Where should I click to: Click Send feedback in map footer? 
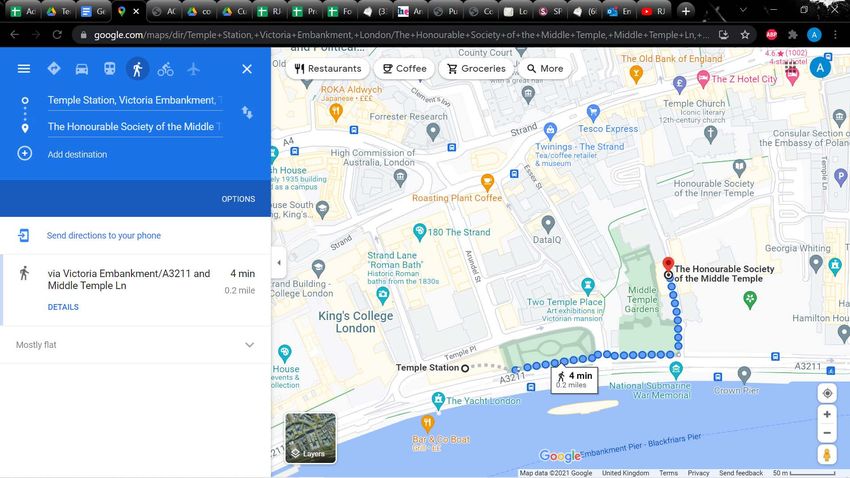pyautogui.click(x=740, y=473)
